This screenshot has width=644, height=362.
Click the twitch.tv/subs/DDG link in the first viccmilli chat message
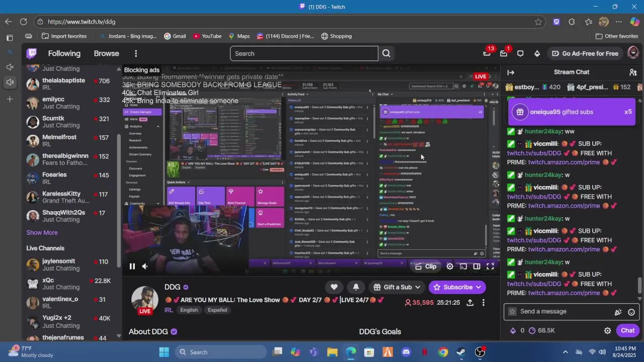(x=534, y=153)
